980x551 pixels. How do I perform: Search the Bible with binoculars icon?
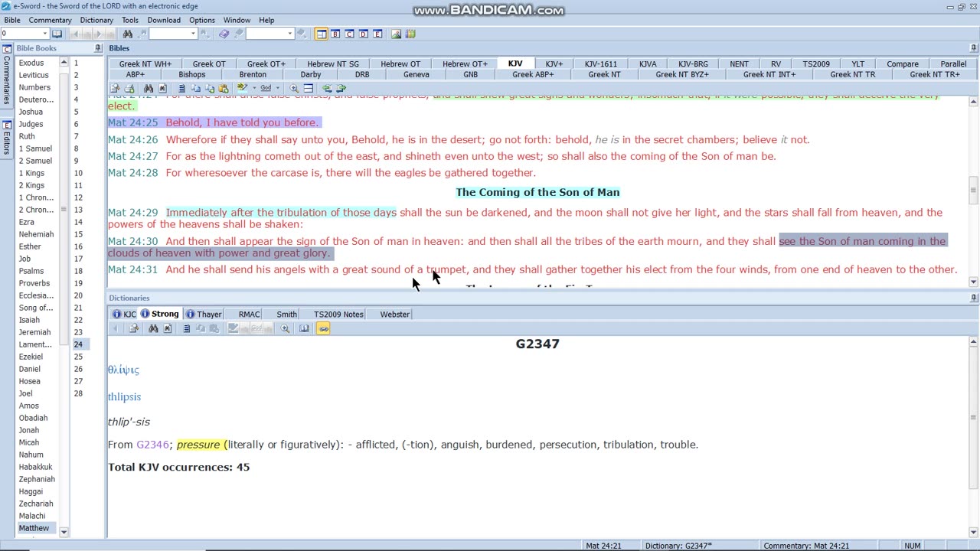149,88
